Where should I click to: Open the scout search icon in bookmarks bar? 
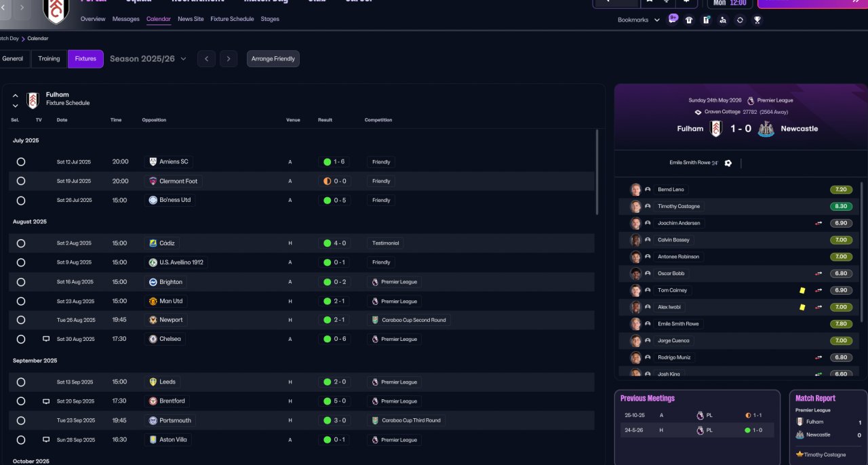pyautogui.click(x=723, y=20)
